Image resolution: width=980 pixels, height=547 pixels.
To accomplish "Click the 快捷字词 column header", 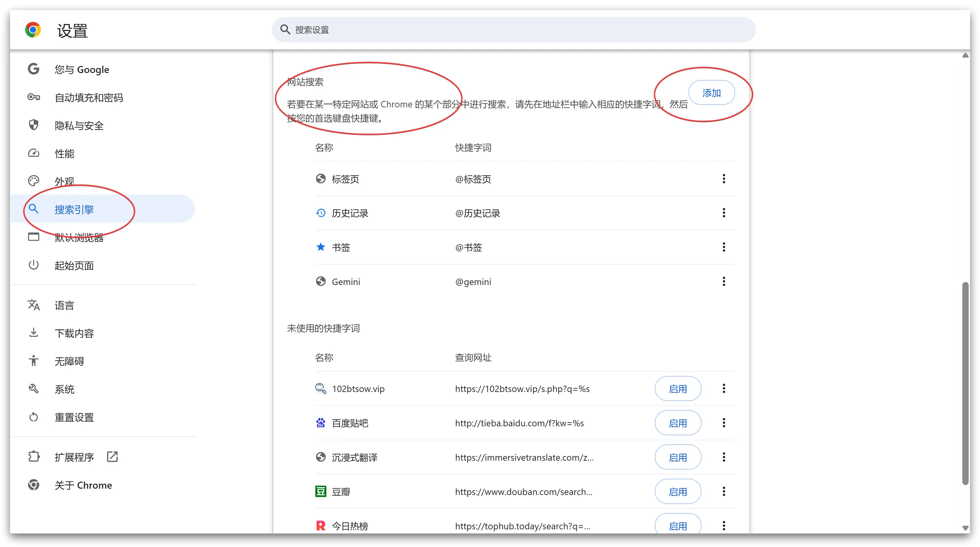I will (473, 147).
